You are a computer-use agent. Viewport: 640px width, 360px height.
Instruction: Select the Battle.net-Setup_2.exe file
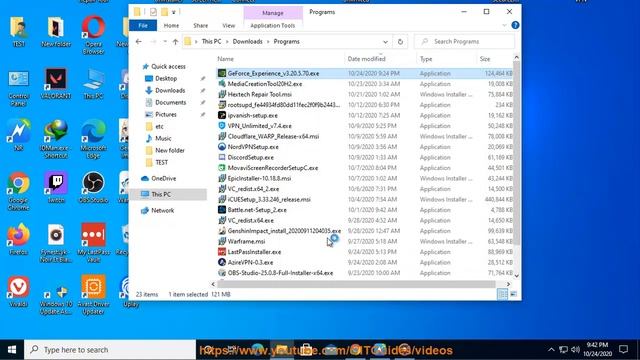point(257,210)
